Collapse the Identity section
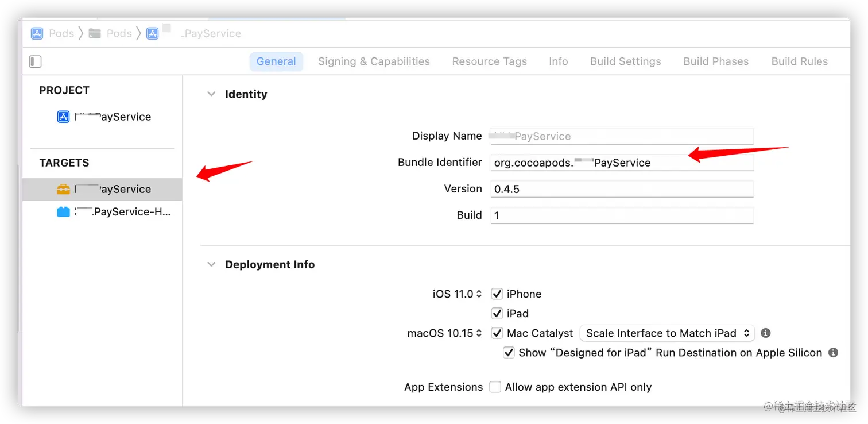The image size is (868, 424). click(x=211, y=94)
